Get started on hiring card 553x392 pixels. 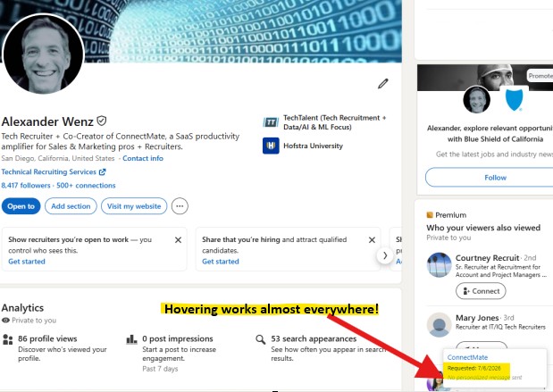coord(221,262)
